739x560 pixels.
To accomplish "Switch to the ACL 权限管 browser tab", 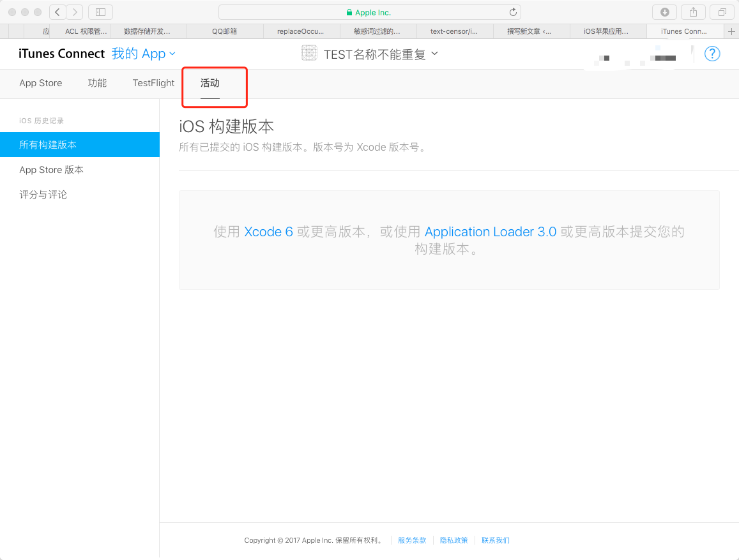I will click(x=86, y=31).
